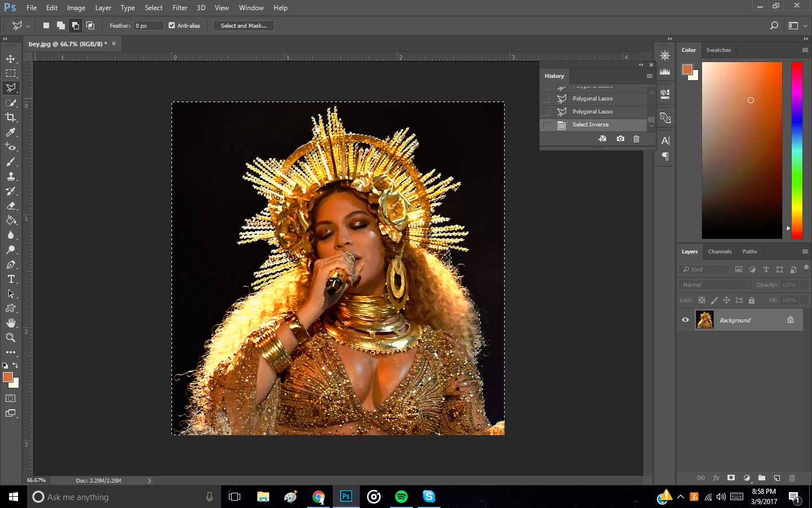The width and height of the screenshot is (812, 508).
Task: Choose Add to selection mode
Action: coord(61,25)
